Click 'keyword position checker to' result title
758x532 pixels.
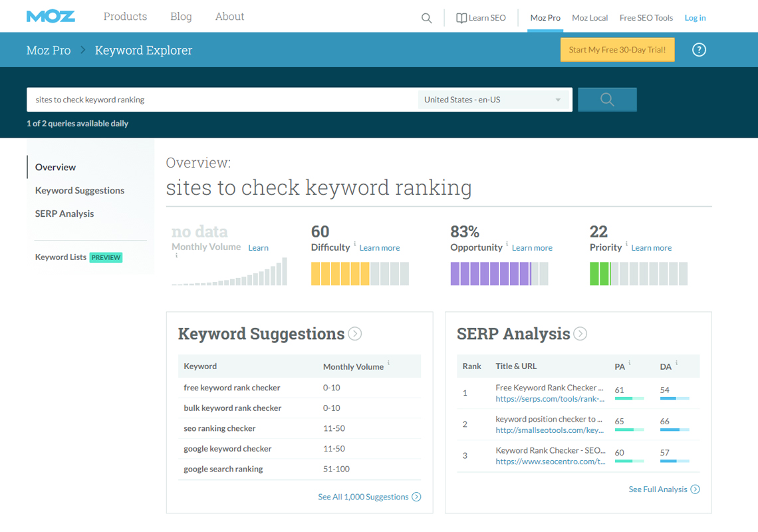coord(549,420)
